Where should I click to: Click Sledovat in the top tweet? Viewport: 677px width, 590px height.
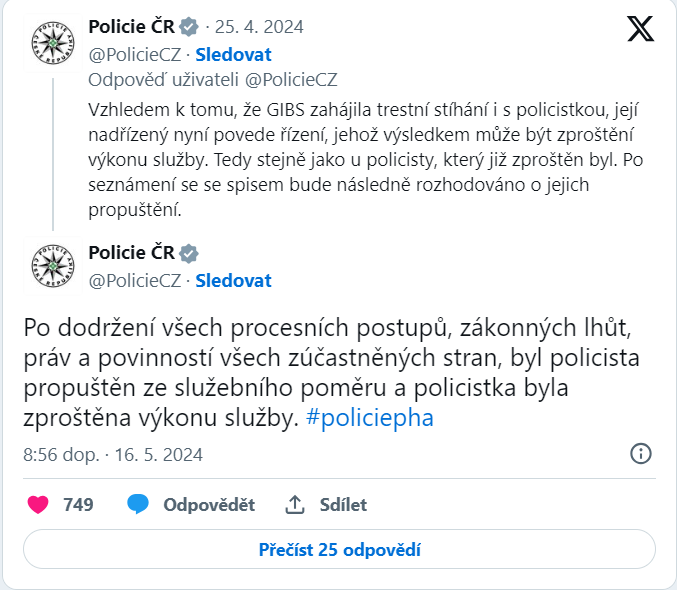click(x=233, y=54)
